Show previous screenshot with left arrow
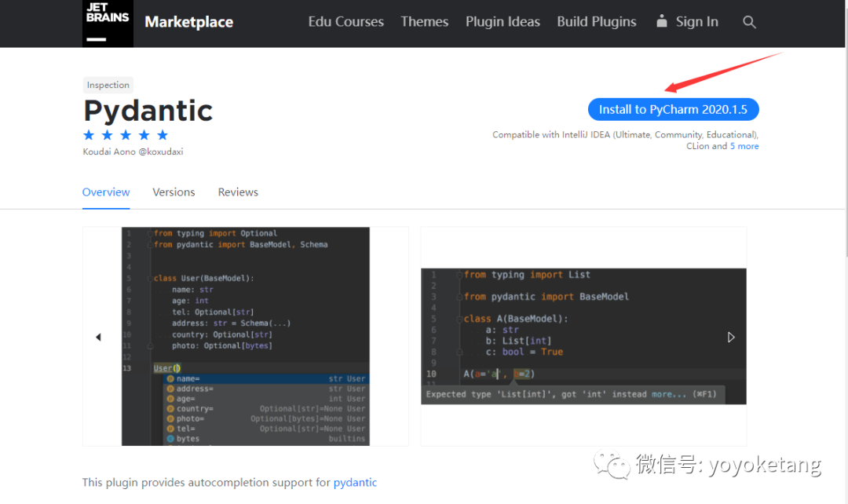848x504 pixels. coord(98,338)
